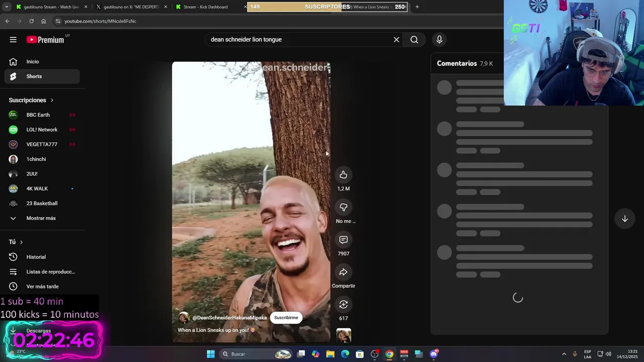
Task: Clear the search box text
Action: (x=396, y=40)
